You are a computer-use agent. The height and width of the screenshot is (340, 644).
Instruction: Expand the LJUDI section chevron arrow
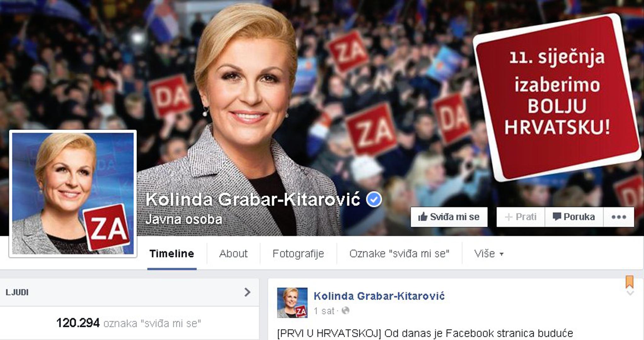[247, 292]
